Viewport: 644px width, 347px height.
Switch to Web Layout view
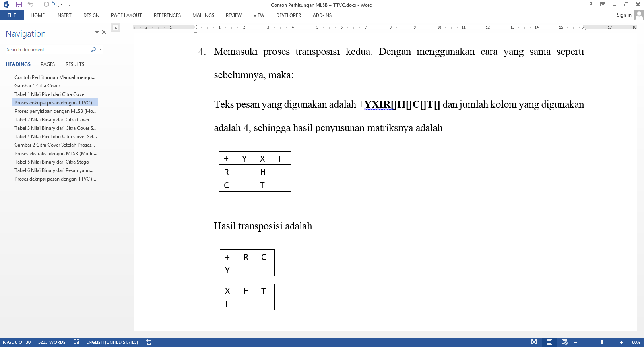564,342
